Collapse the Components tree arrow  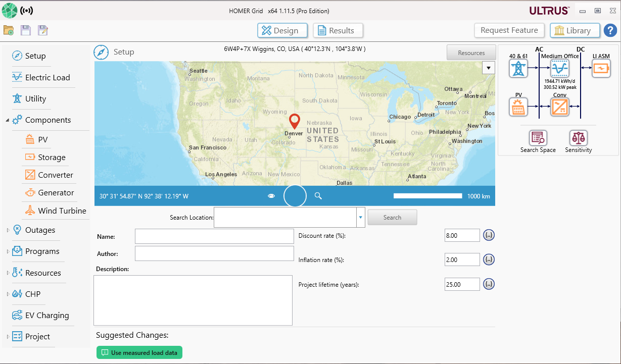[8, 120]
